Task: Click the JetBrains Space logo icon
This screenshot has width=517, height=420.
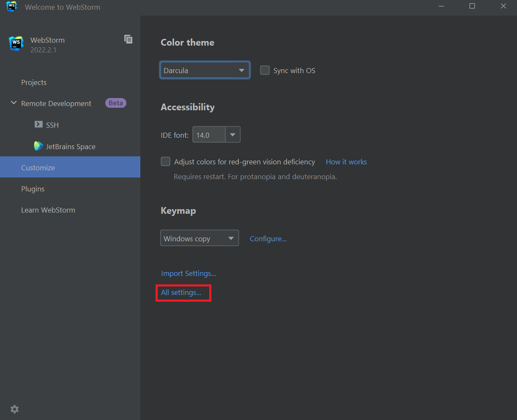Action: point(38,146)
